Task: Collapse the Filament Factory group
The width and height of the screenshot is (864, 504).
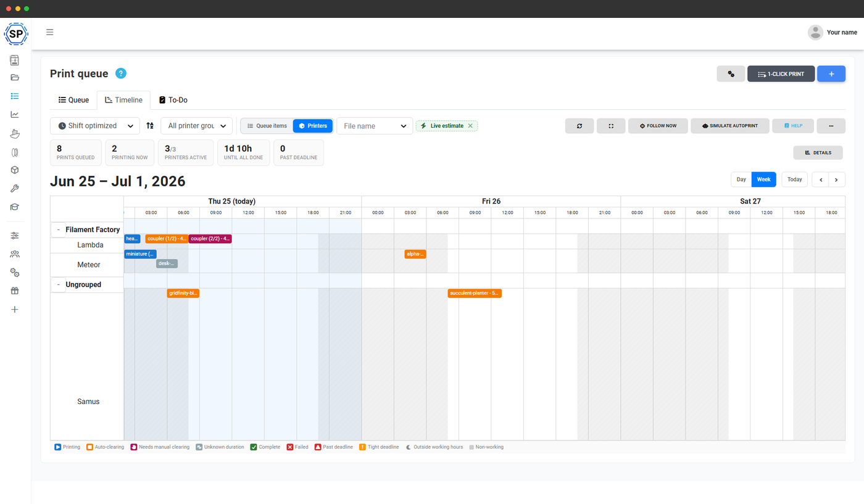Action: click(58, 229)
